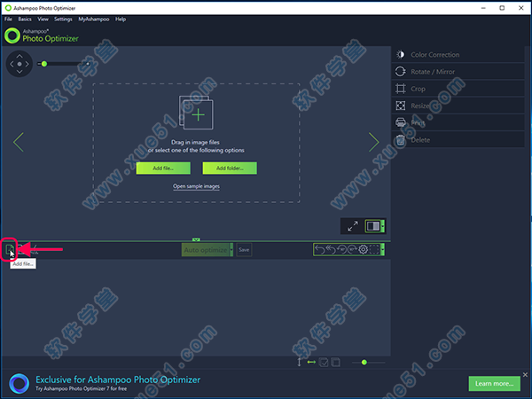Click the Add file icon in bottom toolbar
Image resolution: width=532 pixels, height=399 pixels.
[x=10, y=250]
